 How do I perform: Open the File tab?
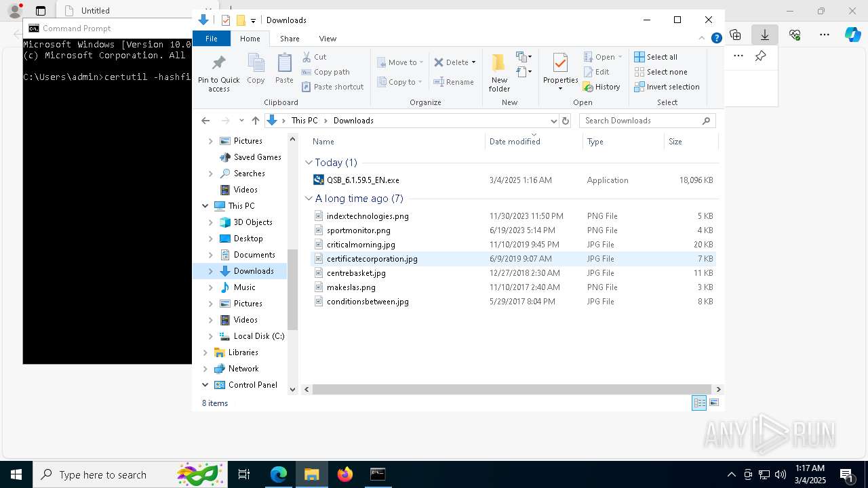click(x=211, y=39)
